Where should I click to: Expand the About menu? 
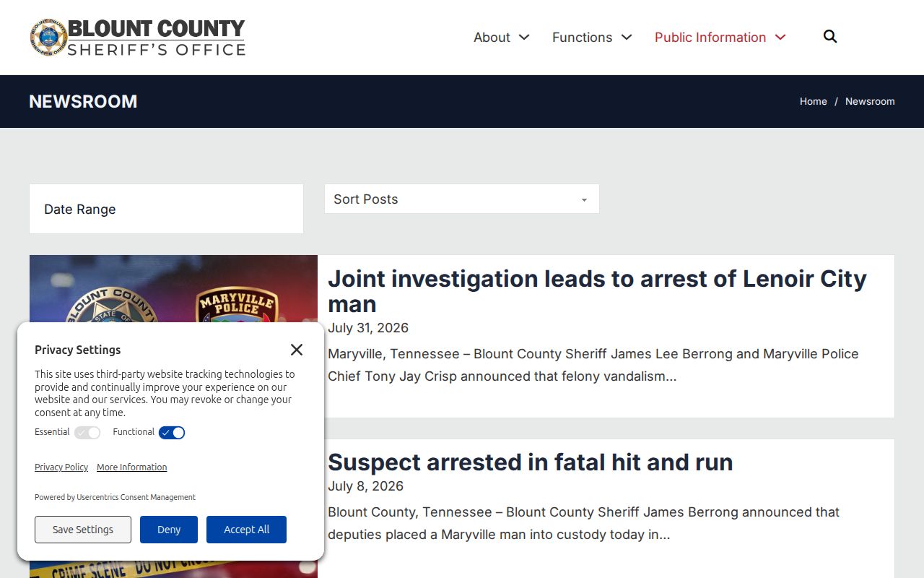pyautogui.click(x=502, y=38)
